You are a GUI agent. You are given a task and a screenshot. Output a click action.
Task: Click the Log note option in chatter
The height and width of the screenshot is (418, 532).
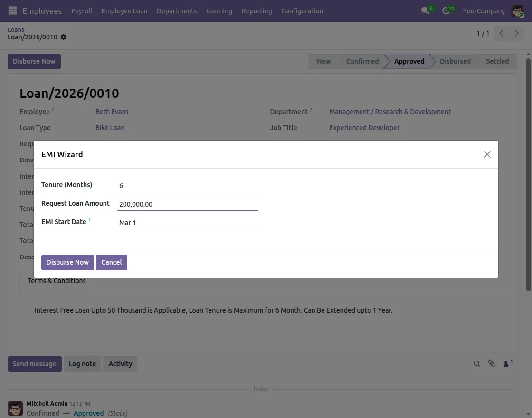82,363
